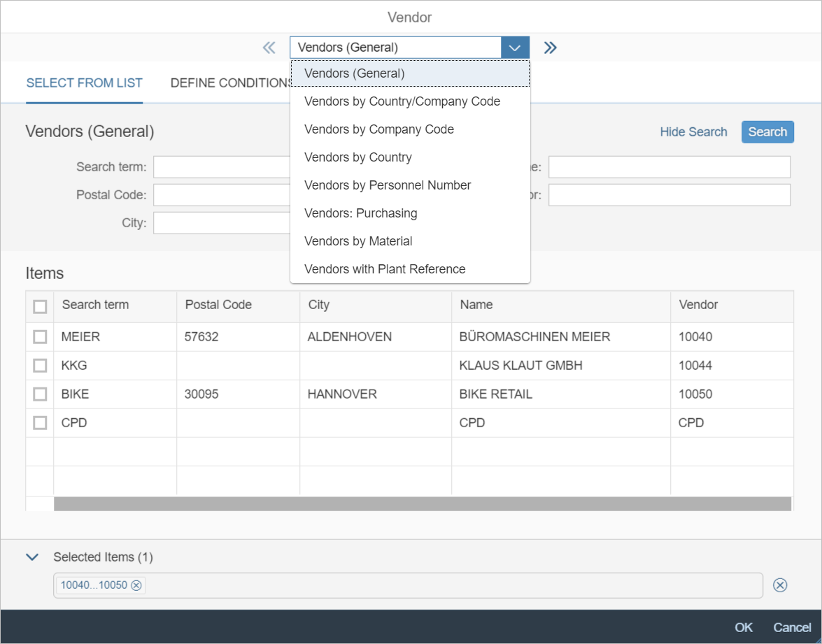Collapse the search help dropdown arrow
Viewport: 822px width, 644px height.
(x=515, y=48)
